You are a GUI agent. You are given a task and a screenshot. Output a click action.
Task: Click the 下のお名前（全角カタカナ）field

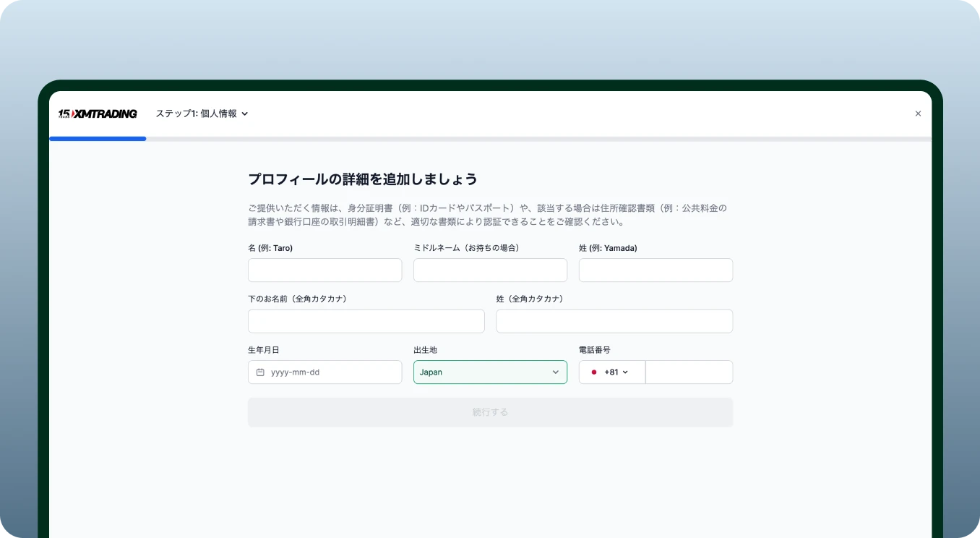[x=366, y=321]
